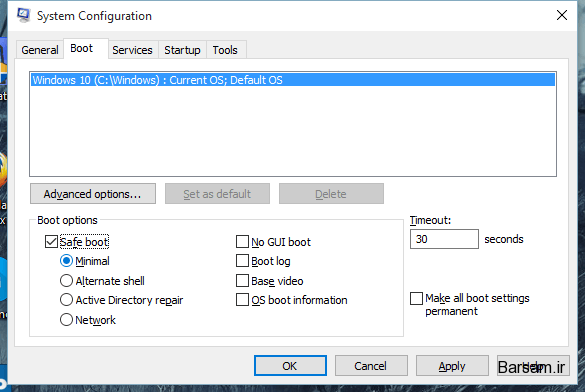The height and width of the screenshot is (392, 585).
Task: Click the Cancel button
Action: [371, 366]
